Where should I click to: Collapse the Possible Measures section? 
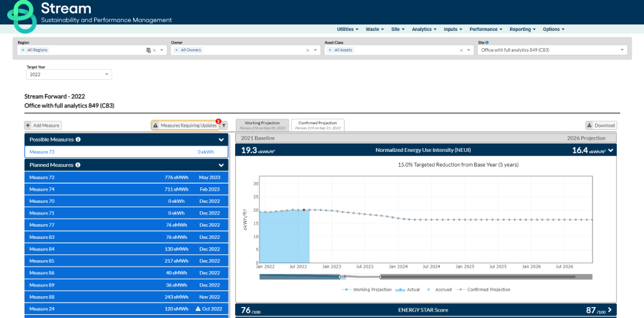click(x=222, y=140)
